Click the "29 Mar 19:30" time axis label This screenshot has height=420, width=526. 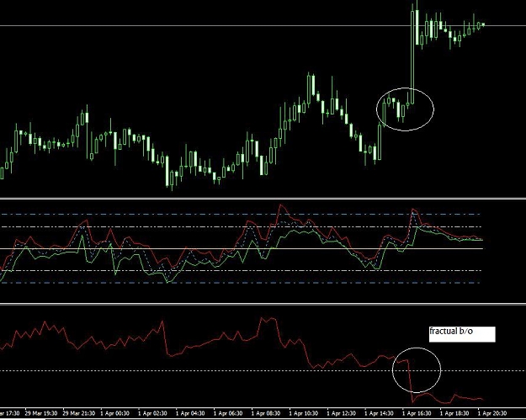point(41,413)
